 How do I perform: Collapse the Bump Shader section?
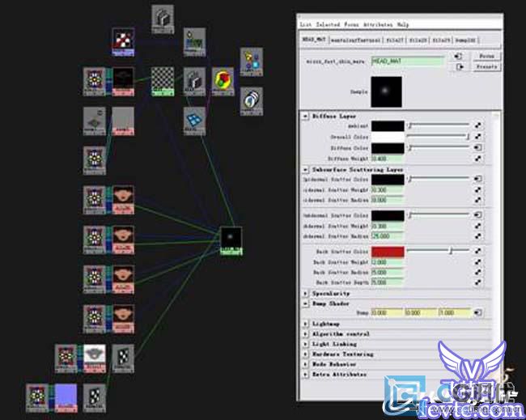coord(305,303)
